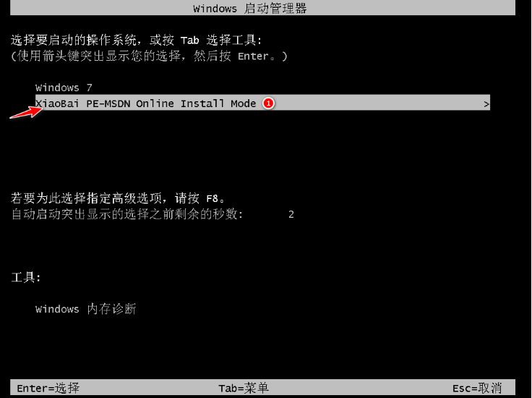Choose Windows 内存诊断 tool
This screenshot has height=398, width=532.
[x=85, y=309]
